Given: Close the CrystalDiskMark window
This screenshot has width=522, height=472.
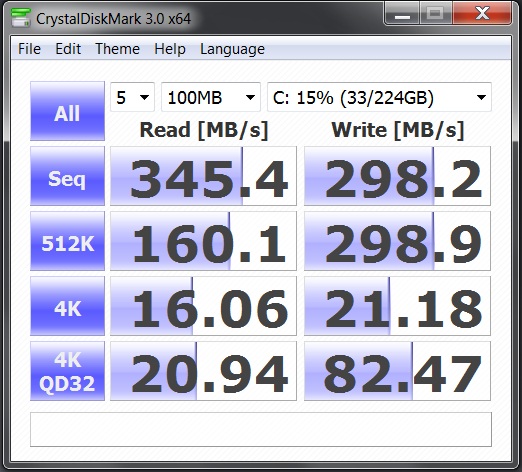Looking at the screenshot, I should click(x=482, y=14).
